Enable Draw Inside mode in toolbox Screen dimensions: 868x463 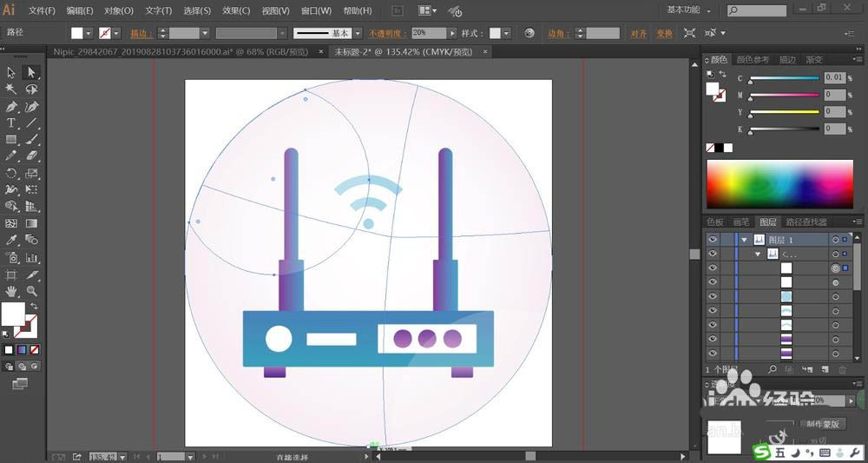35,366
